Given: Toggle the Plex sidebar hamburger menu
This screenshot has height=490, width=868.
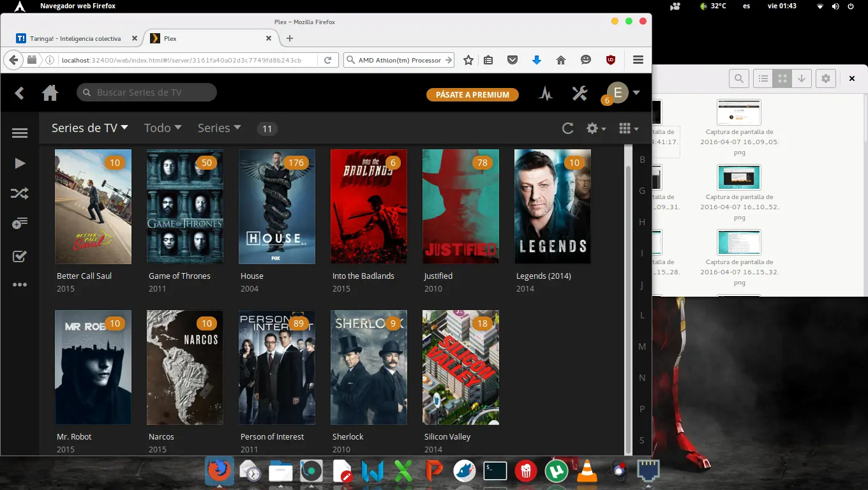Looking at the screenshot, I should tap(20, 133).
